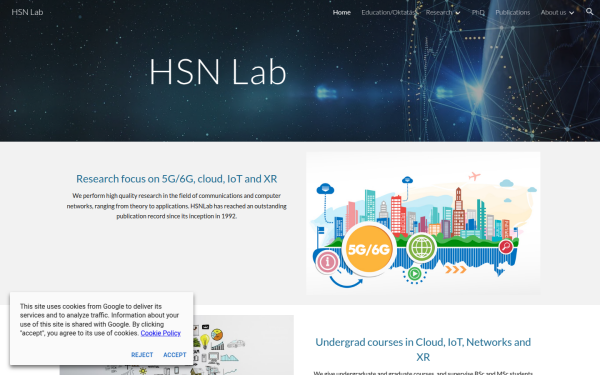
Task: Expand the About us menu chevron
Action: (572, 13)
